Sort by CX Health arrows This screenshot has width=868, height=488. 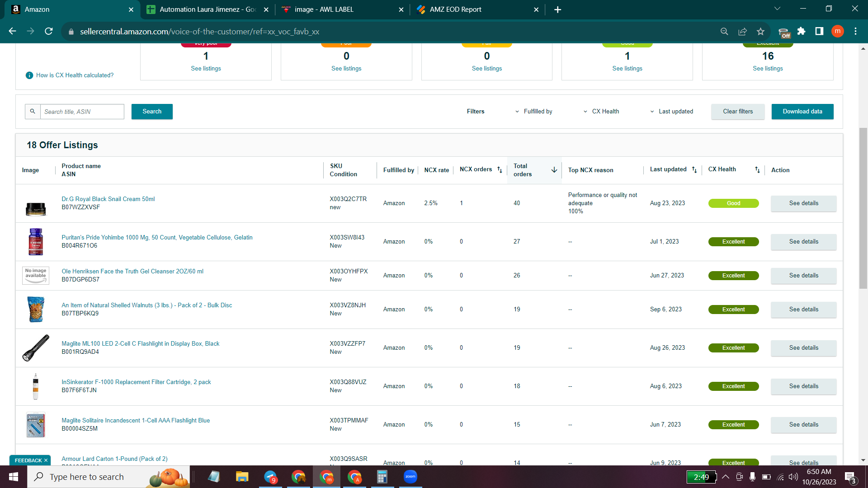[757, 170]
